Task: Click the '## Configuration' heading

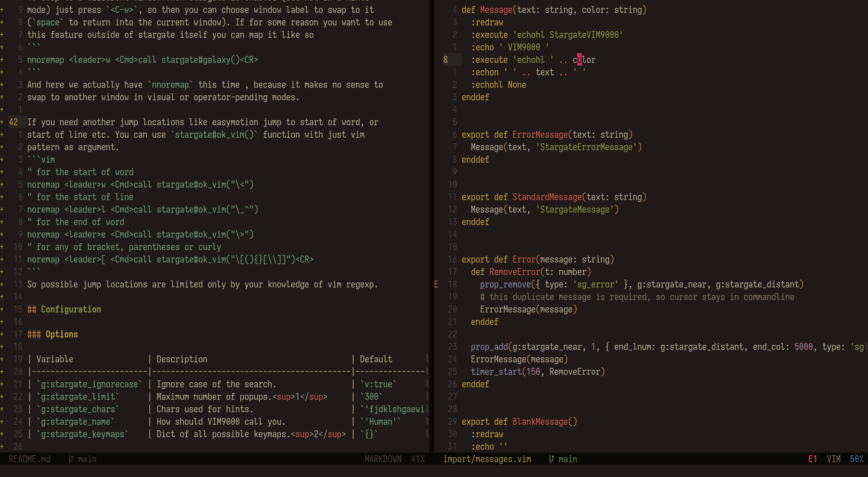Action: (x=64, y=309)
